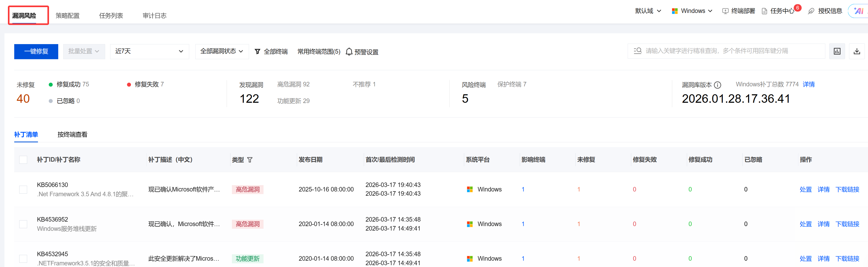The height and width of the screenshot is (267, 868).
Task: Check the box for KB4536952 row
Action: [x=23, y=224]
